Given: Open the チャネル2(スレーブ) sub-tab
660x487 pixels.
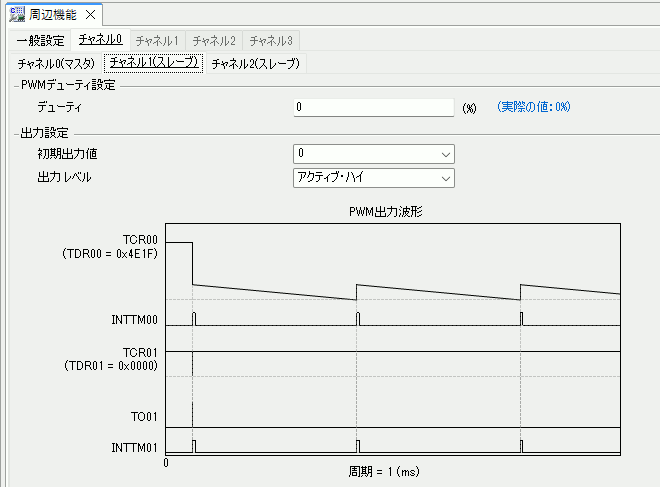Looking at the screenshot, I should point(255,64).
